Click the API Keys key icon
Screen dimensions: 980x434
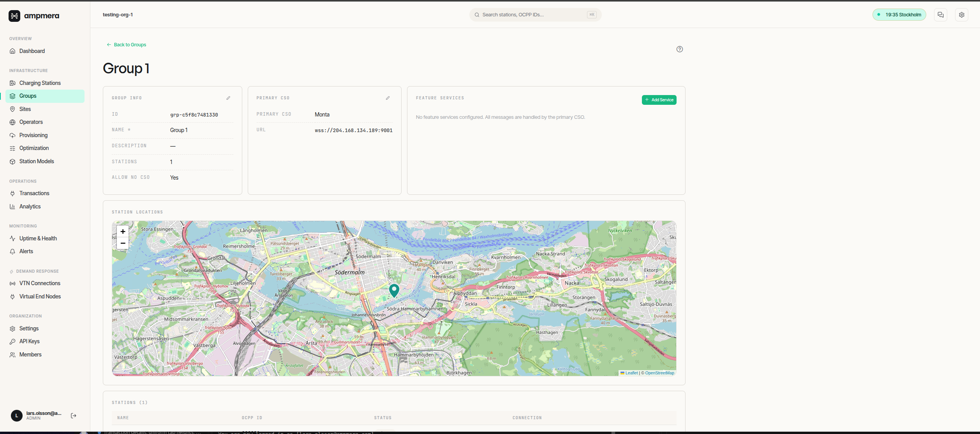click(x=12, y=342)
